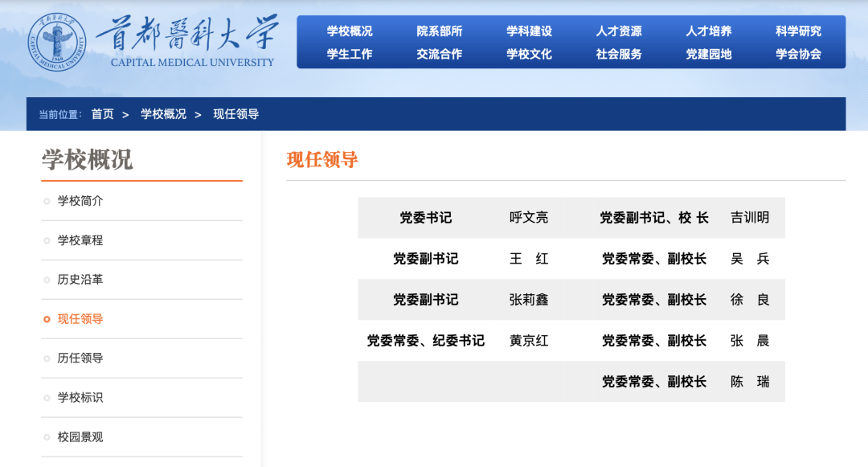Select 现任领导 in the sidebar

80,319
